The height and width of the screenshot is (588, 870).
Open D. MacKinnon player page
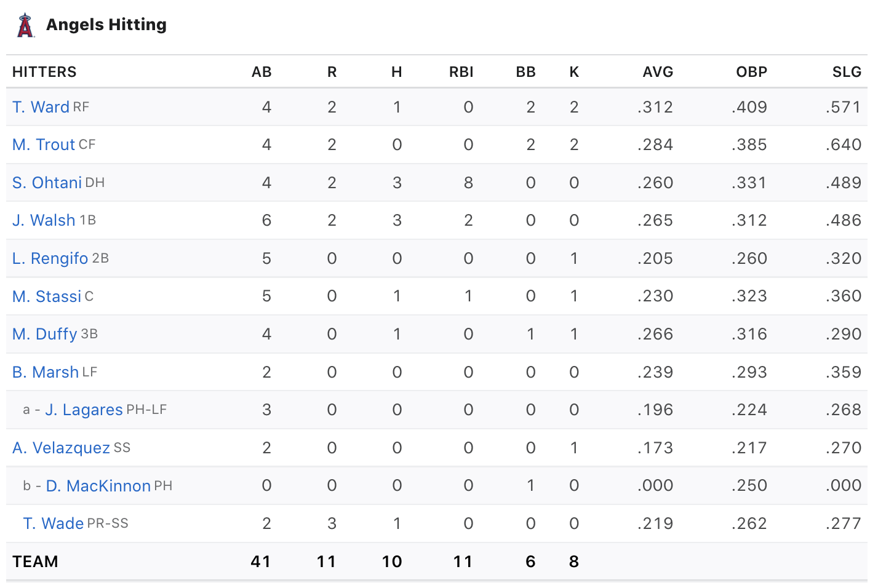click(x=98, y=486)
